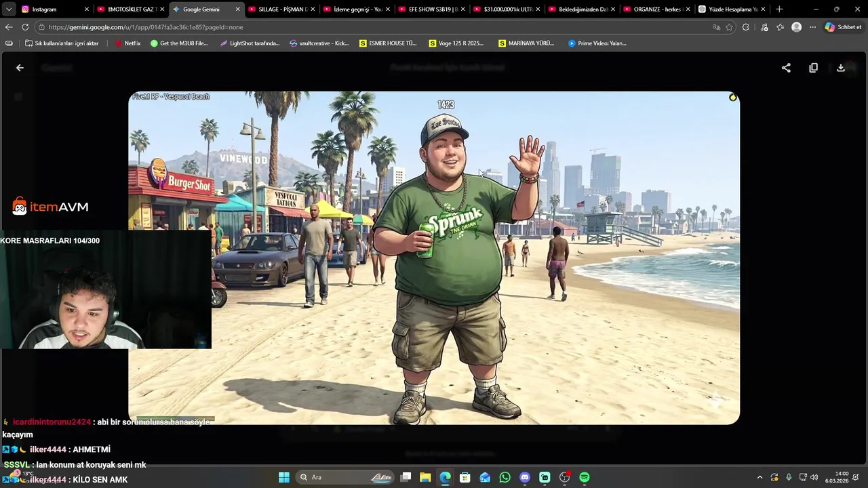The height and width of the screenshot is (488, 868).
Task: Open Spotify from taskbar
Action: tap(585, 477)
